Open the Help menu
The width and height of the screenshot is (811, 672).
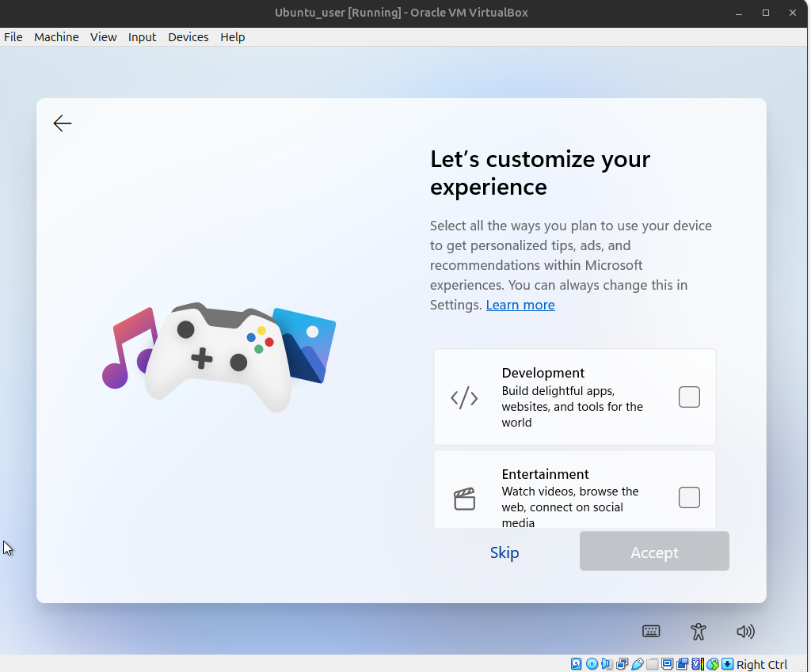(x=232, y=37)
